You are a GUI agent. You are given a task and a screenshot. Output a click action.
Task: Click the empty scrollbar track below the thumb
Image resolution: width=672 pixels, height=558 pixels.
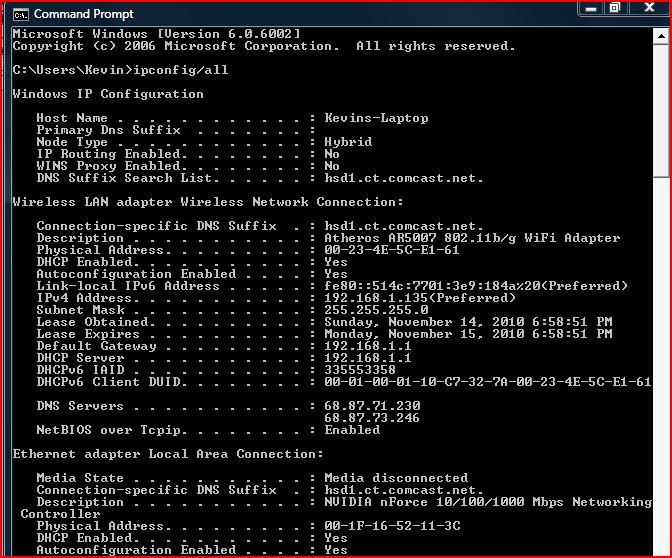[660, 350]
